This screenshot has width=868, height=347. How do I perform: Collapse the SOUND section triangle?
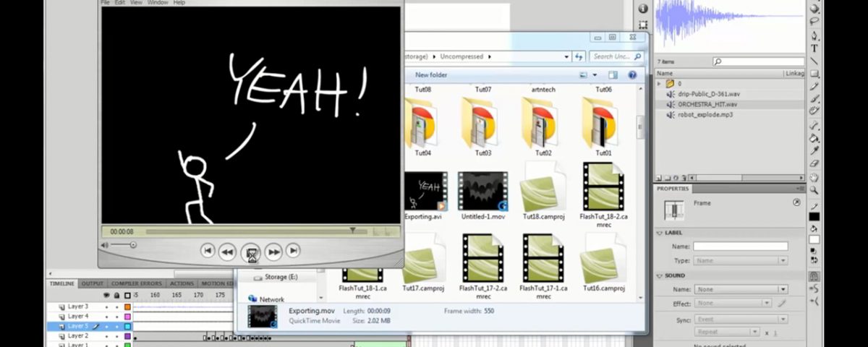660,275
